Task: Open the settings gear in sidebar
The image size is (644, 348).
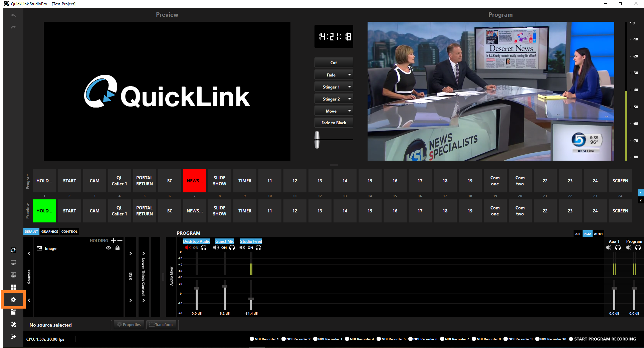Action: click(13, 300)
